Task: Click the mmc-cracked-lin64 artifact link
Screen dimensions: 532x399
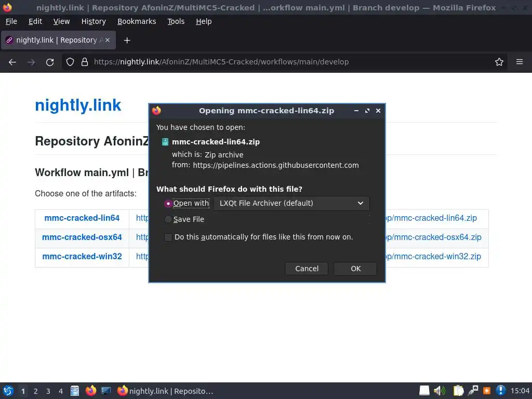Action: [x=82, y=218]
